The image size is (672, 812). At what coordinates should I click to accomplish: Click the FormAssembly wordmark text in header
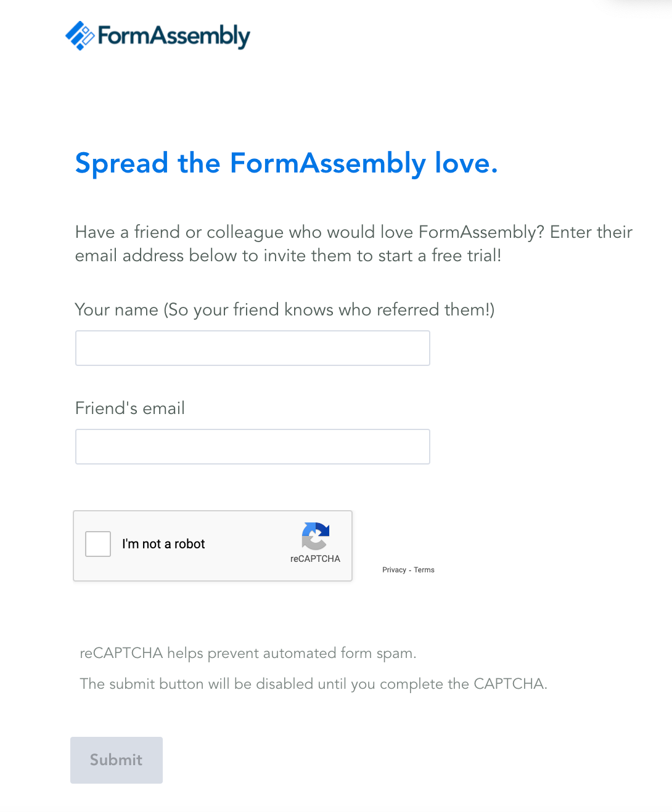[x=174, y=36]
